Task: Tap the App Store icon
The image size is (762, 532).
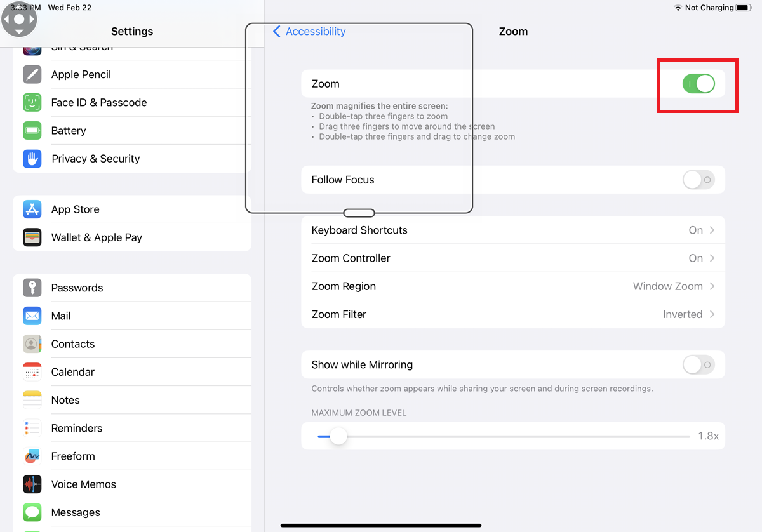Action: pos(32,209)
